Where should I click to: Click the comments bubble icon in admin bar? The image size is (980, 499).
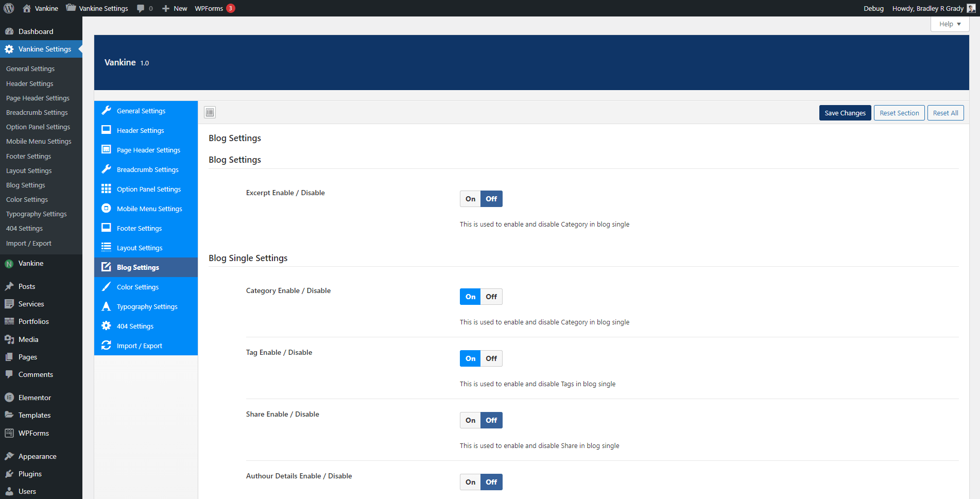tap(141, 8)
